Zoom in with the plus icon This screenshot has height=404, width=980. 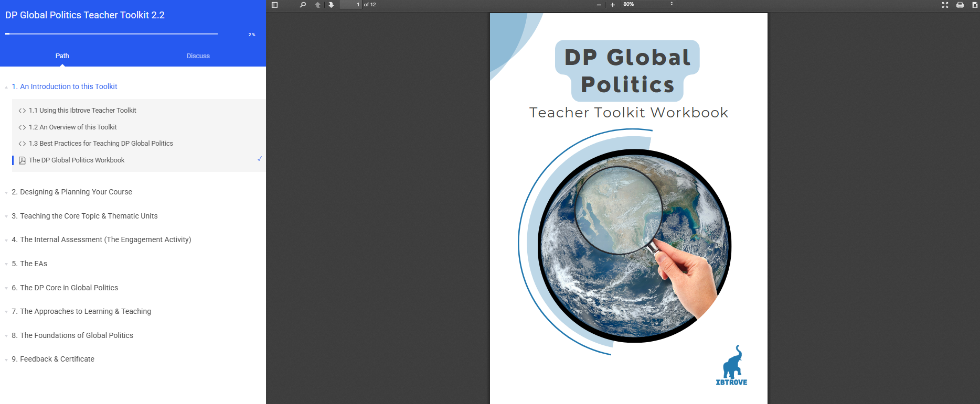click(x=612, y=5)
